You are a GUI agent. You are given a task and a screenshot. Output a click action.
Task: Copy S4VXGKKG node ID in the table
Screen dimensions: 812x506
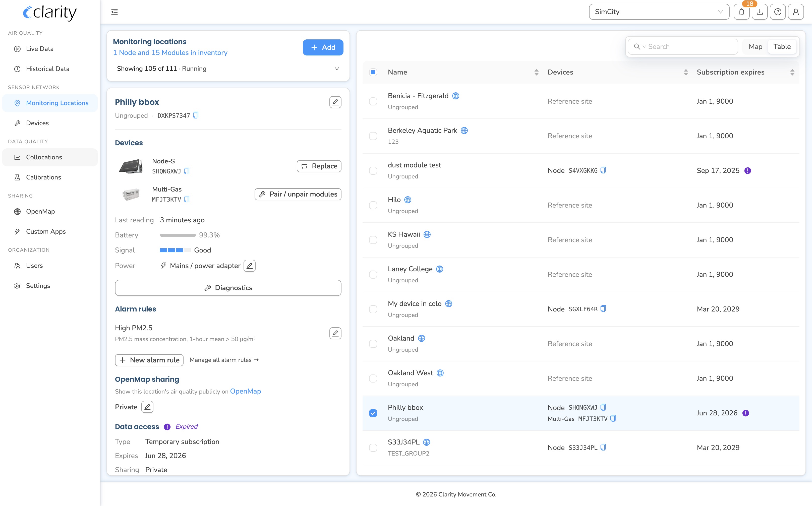[603, 170]
